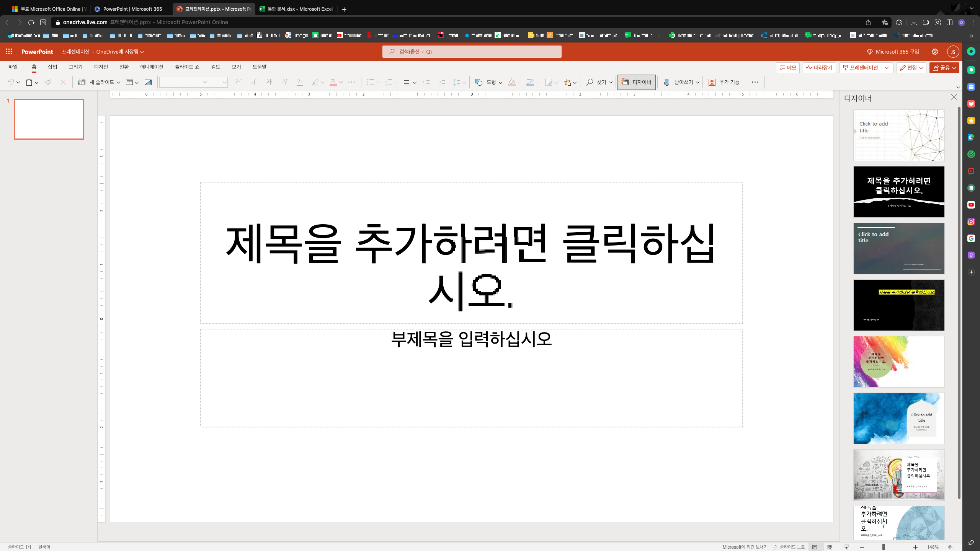Toggle underline formatting
This screenshot has width=980, height=551.
click(x=299, y=82)
